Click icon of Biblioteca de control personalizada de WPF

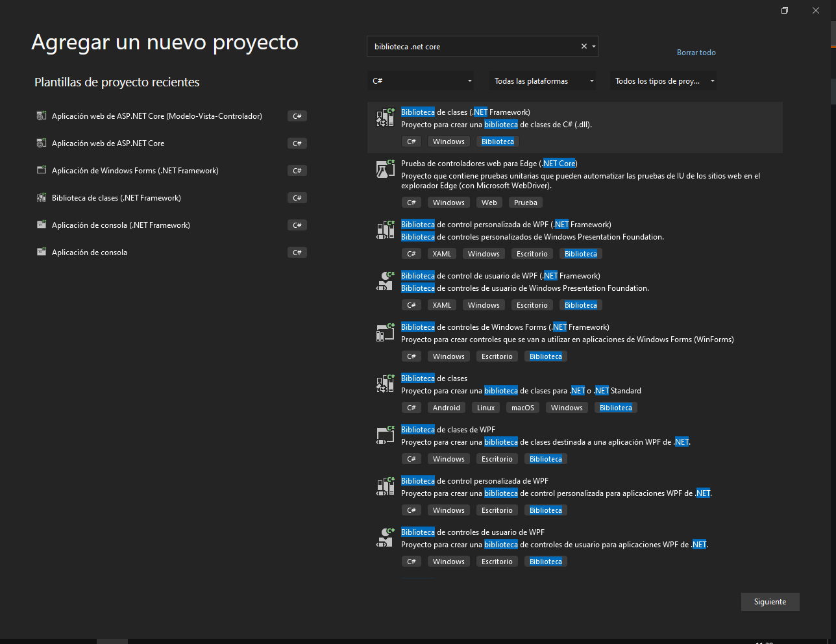[385, 486]
